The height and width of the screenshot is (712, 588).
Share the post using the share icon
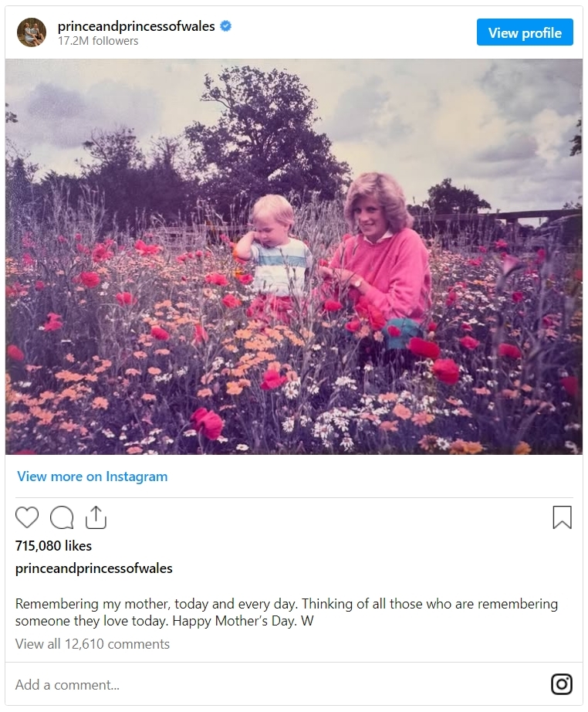(x=96, y=517)
